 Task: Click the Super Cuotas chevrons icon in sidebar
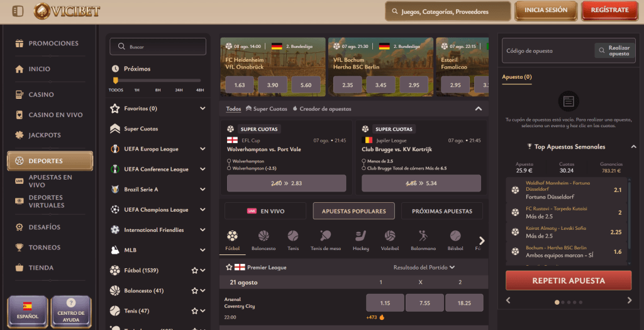(115, 129)
